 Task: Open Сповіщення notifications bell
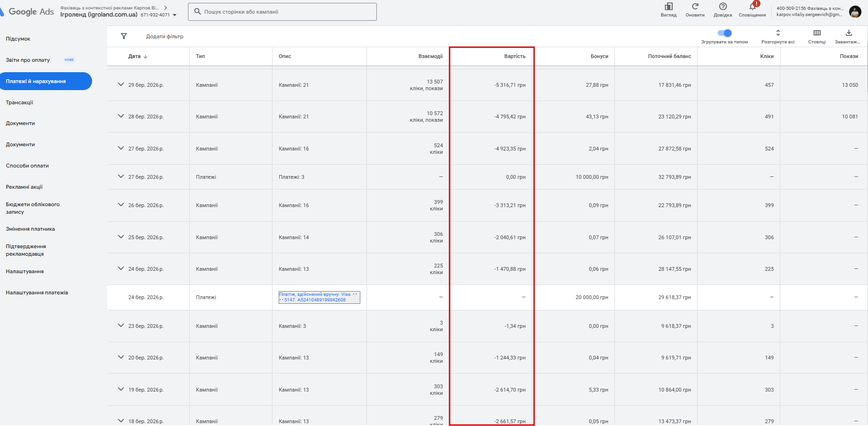[x=753, y=6]
